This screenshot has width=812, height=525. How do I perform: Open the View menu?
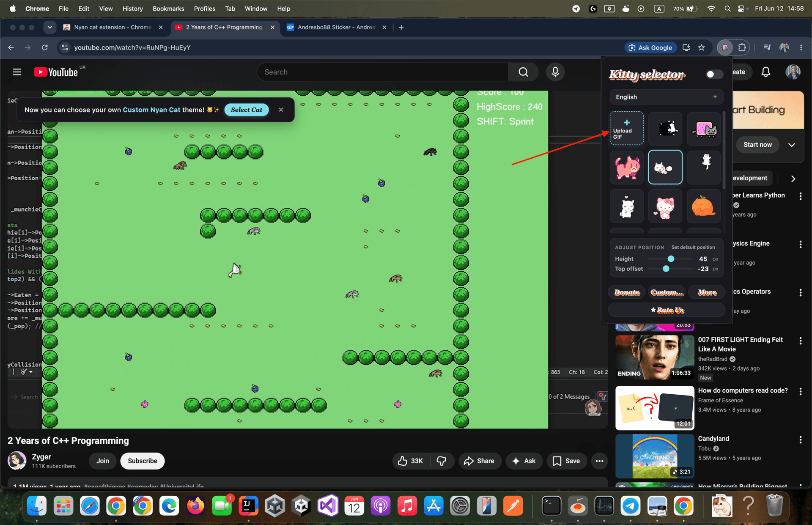click(106, 8)
